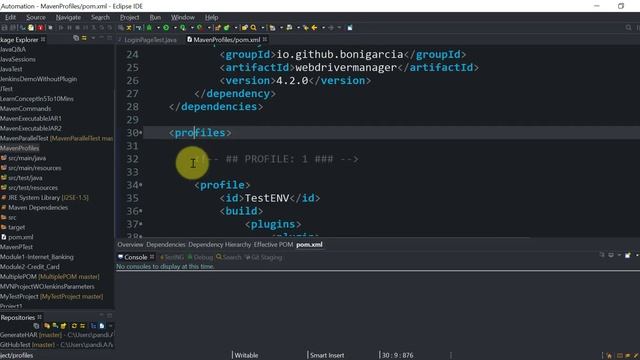Select Maven Dependencies in the project tree
Viewport: 640px width, 360px height.
coord(38,207)
